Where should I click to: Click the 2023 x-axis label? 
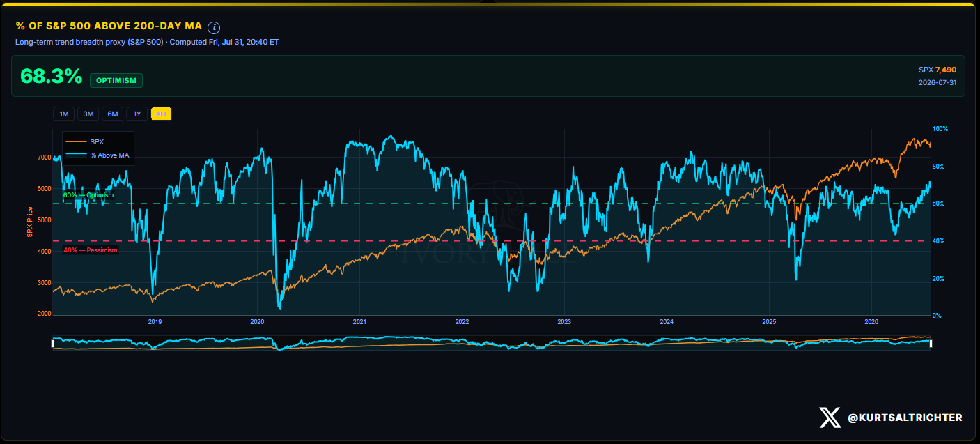(564, 322)
